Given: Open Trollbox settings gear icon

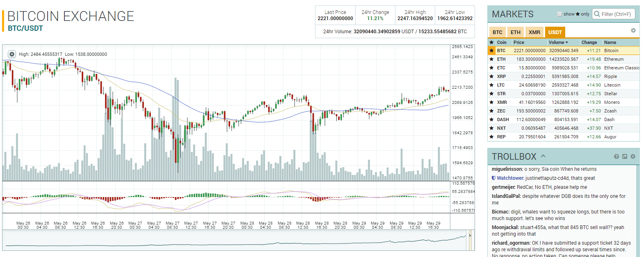Looking at the screenshot, I should pos(633,156).
